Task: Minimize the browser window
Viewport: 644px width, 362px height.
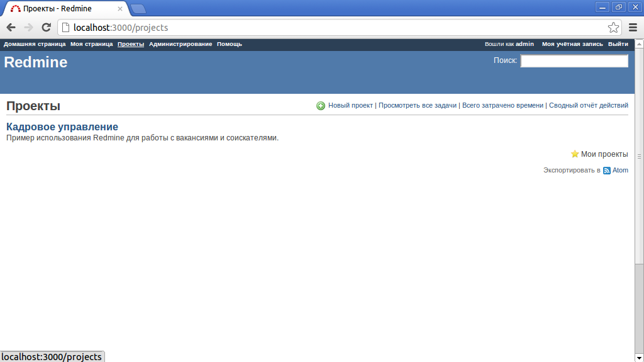Action: coord(602,7)
